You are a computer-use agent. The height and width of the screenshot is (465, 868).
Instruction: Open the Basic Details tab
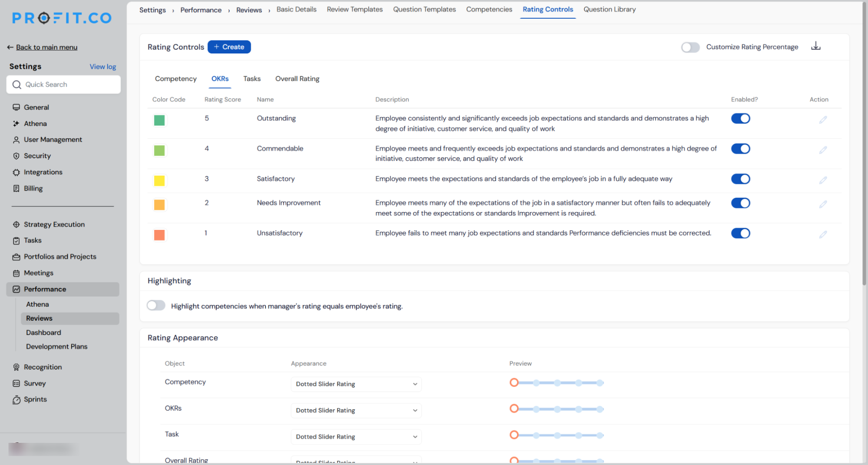click(296, 9)
